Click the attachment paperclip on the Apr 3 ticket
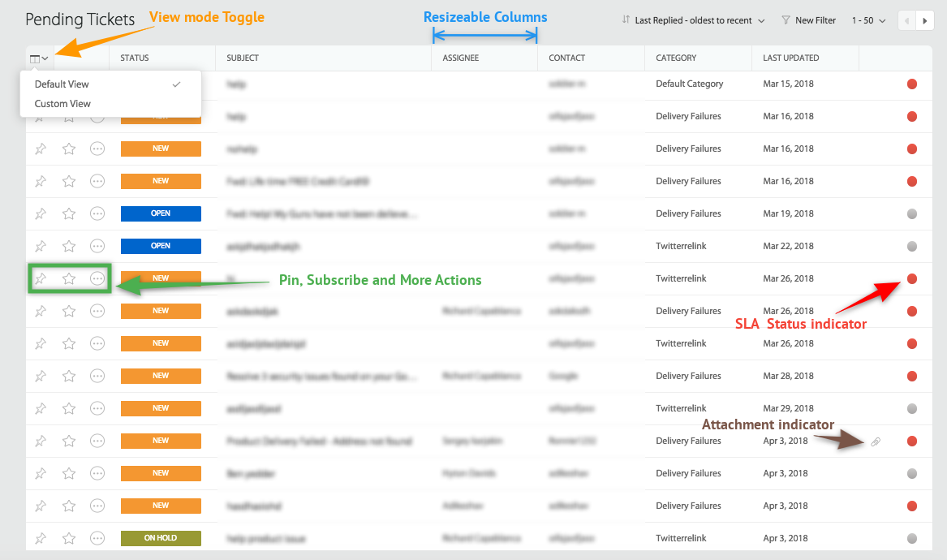This screenshot has width=947, height=560. pyautogui.click(x=876, y=441)
